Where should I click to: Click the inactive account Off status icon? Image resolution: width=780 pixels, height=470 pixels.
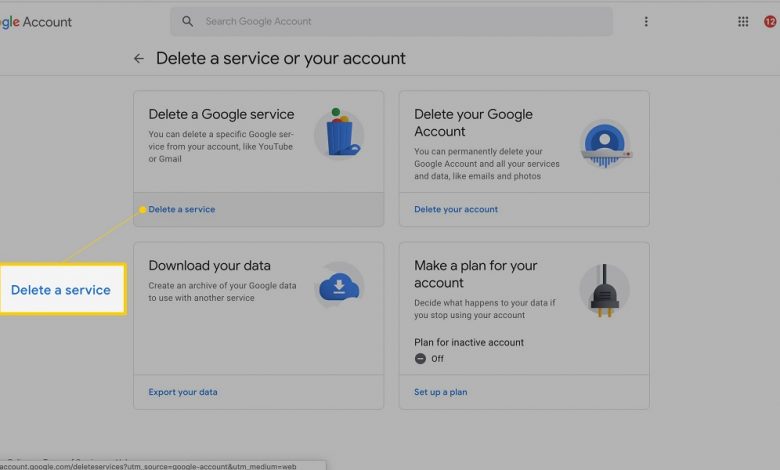[420, 358]
